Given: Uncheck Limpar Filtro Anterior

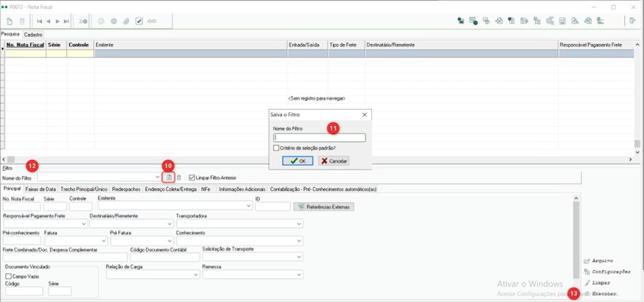Looking at the screenshot, I should click(191, 178).
